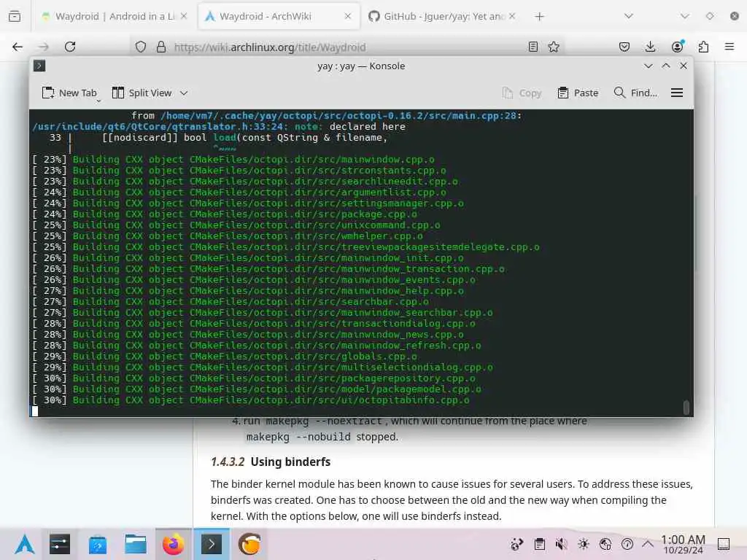Open Discover software center from taskbar
Image resolution: width=747 pixels, height=560 pixels.
tap(98, 544)
